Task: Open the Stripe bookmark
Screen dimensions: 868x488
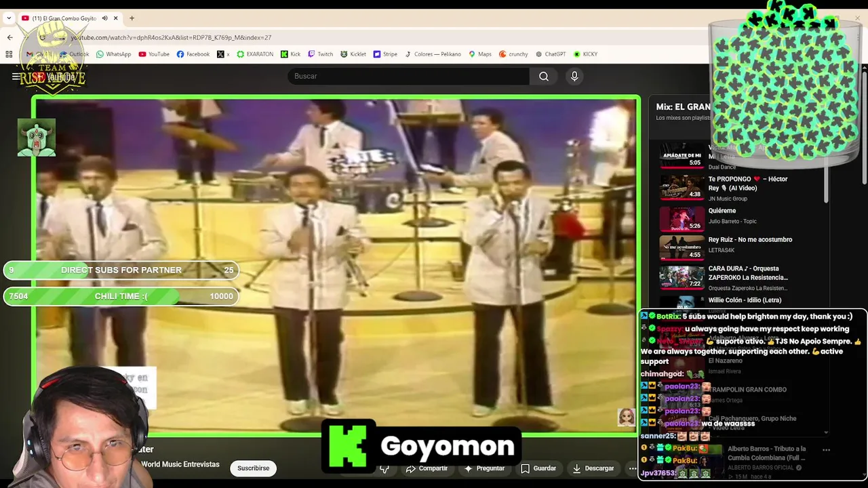Action: (x=385, y=54)
